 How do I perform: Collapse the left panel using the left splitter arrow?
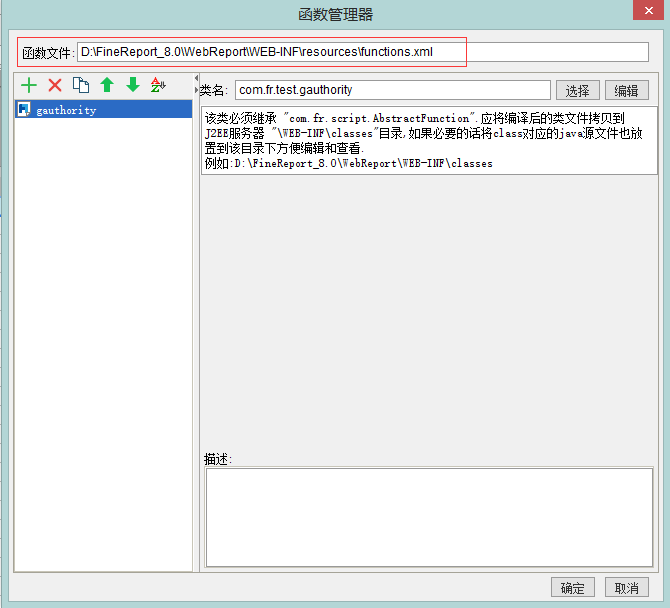coord(196,78)
